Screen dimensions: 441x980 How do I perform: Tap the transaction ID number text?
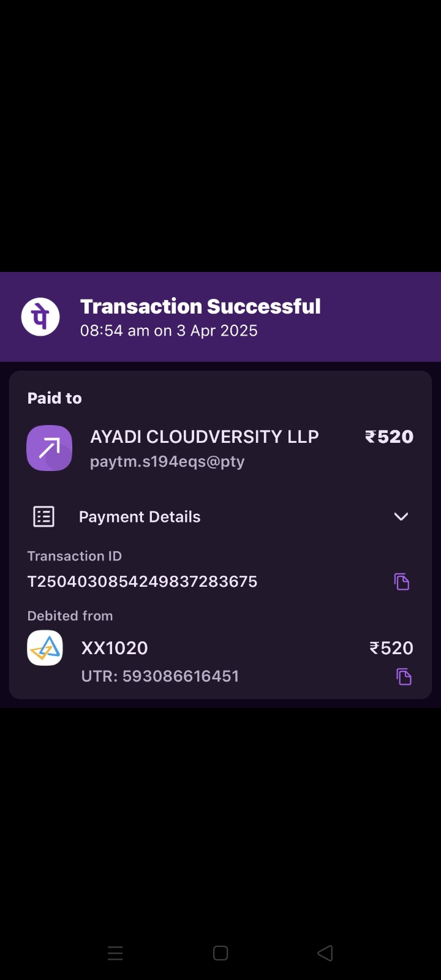point(142,581)
